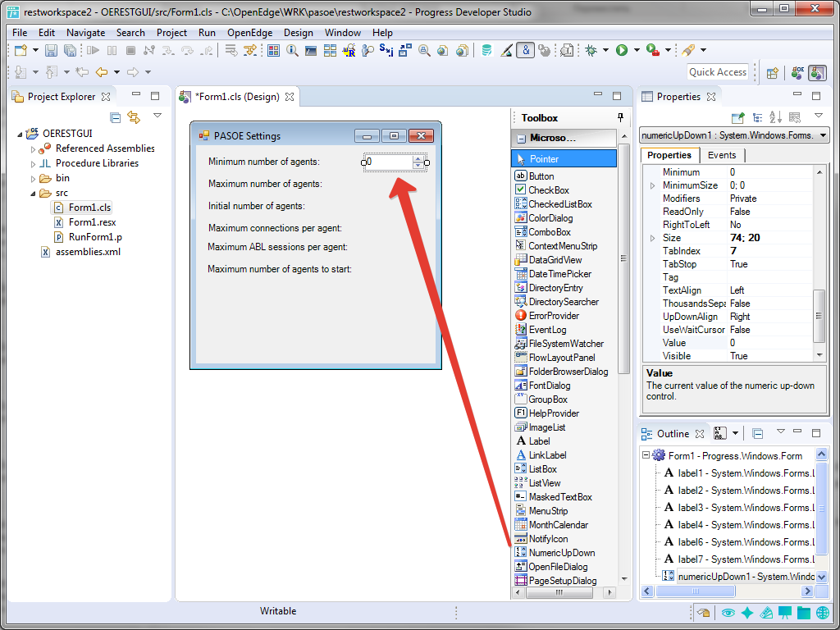Viewport: 840px width, 630px height.
Task: Expand the Referenced Assemblies tree node
Action: (33, 149)
